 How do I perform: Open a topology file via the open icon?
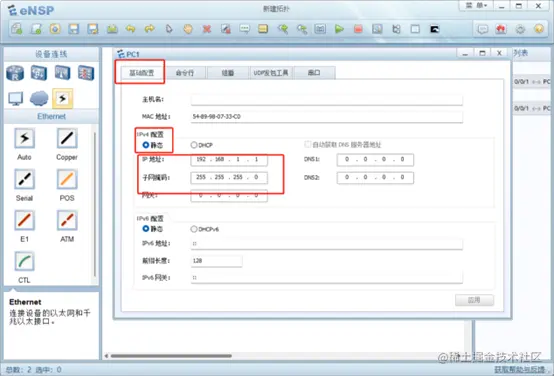[55, 29]
